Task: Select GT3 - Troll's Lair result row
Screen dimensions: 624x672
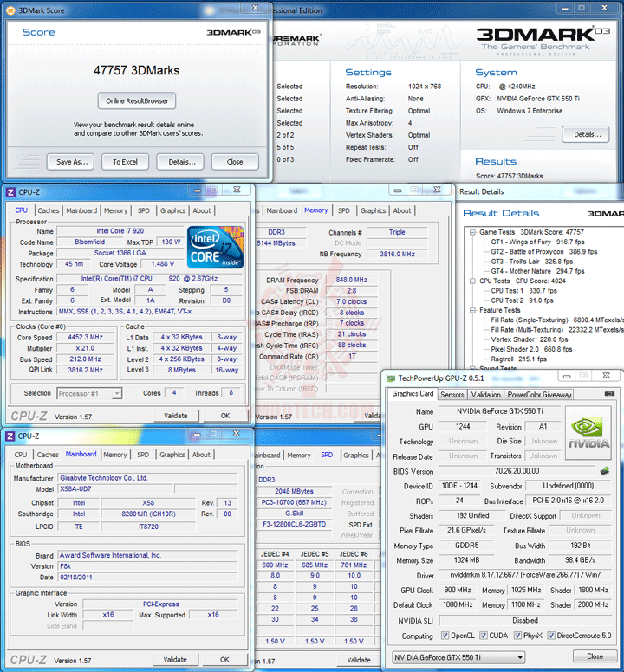Action: pos(531,262)
